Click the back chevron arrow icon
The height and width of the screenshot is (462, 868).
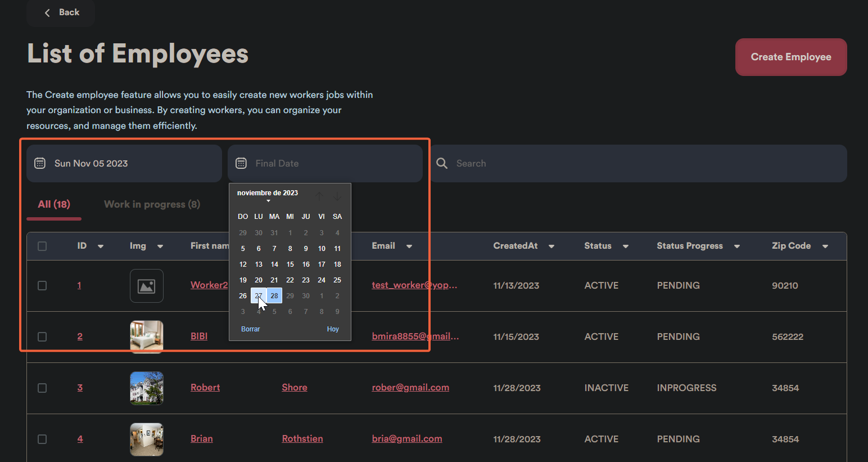(x=47, y=12)
